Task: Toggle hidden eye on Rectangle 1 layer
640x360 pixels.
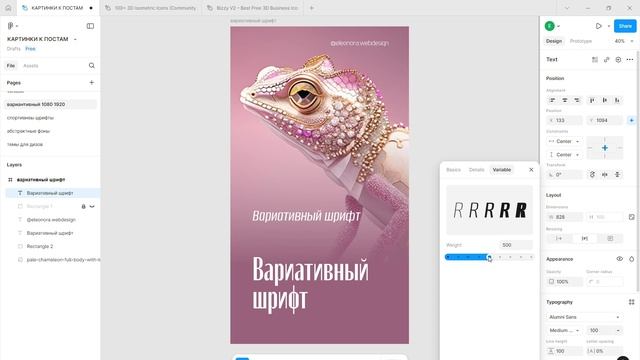Action: [92, 207]
